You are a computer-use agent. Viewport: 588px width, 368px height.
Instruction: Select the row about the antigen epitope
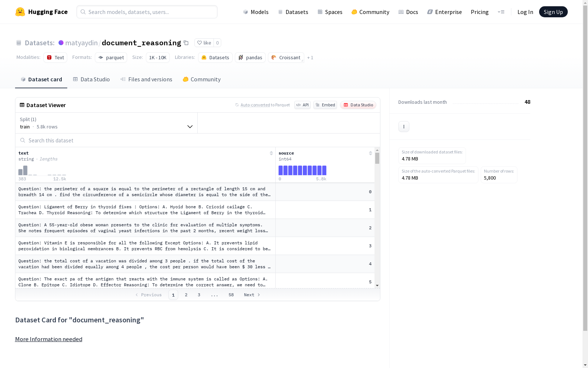click(x=195, y=281)
